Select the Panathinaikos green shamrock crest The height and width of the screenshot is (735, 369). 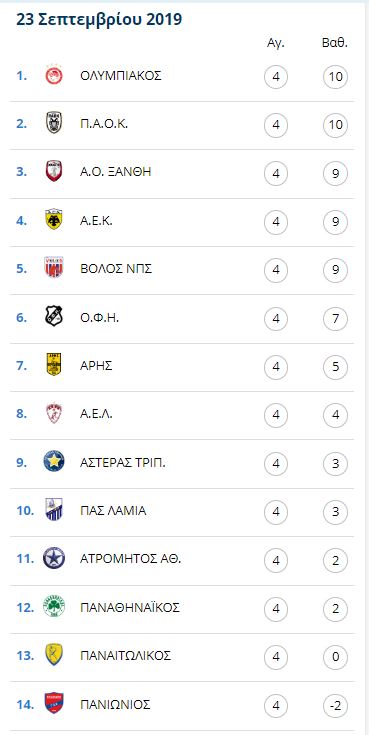click(54, 606)
